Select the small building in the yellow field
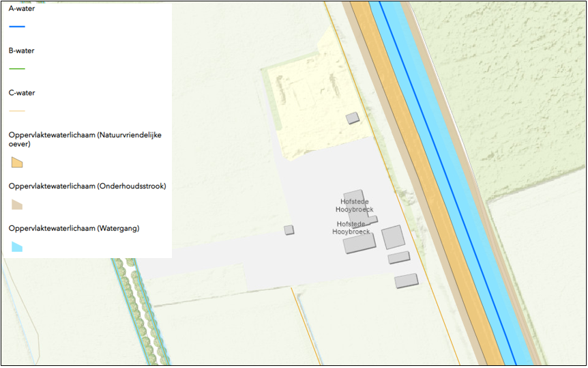The width and height of the screenshot is (588, 368). [x=353, y=118]
